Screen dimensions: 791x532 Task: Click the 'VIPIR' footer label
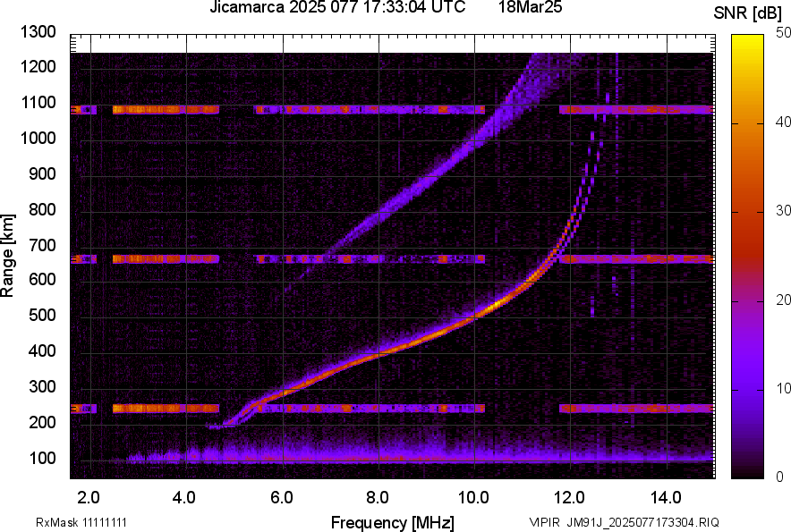tap(545, 522)
